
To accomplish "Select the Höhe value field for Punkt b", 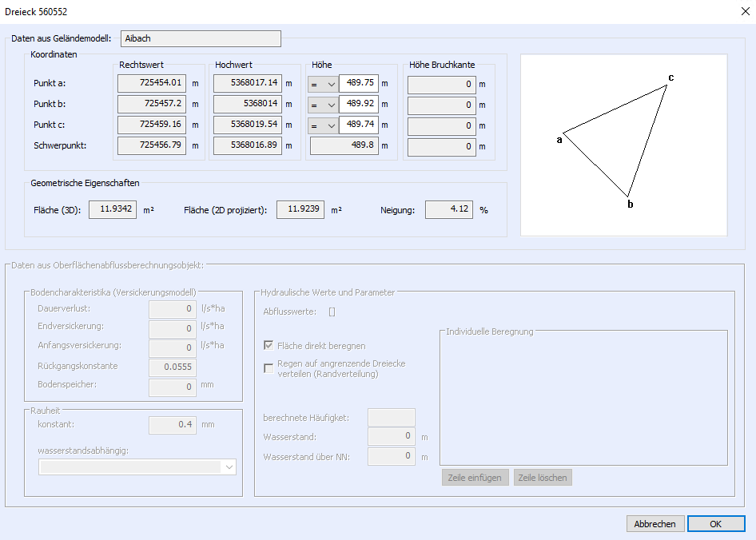I will (358, 104).
